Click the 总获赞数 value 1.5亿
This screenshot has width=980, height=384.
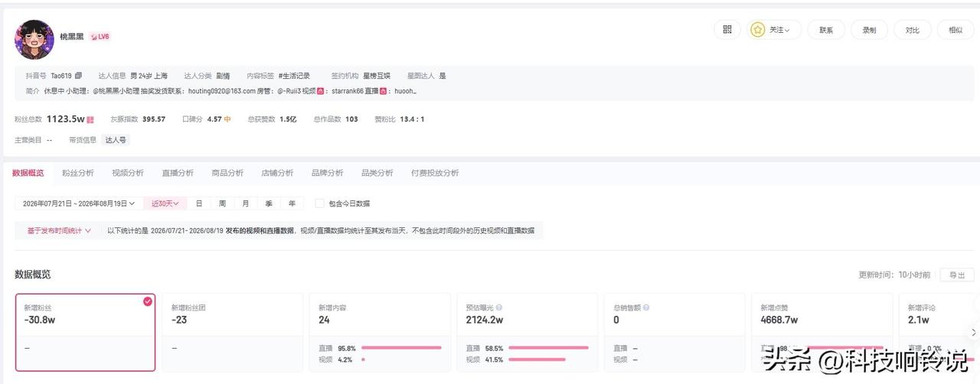coord(288,119)
